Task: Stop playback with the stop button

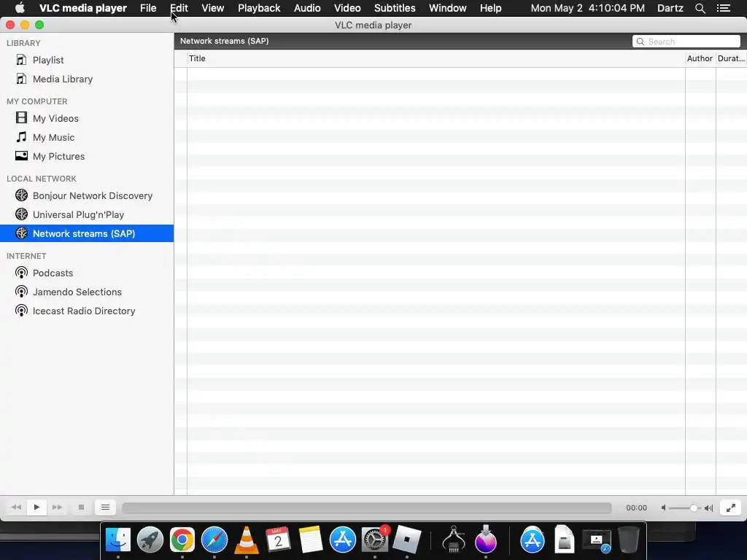Action: [82, 507]
